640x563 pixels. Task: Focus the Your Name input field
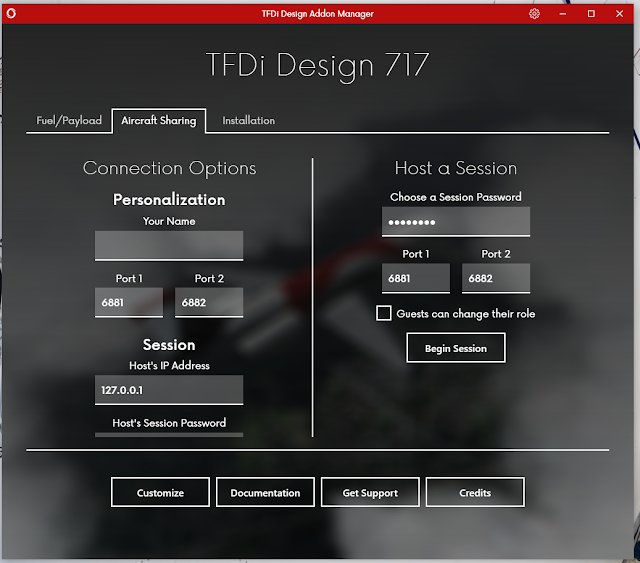pos(169,245)
